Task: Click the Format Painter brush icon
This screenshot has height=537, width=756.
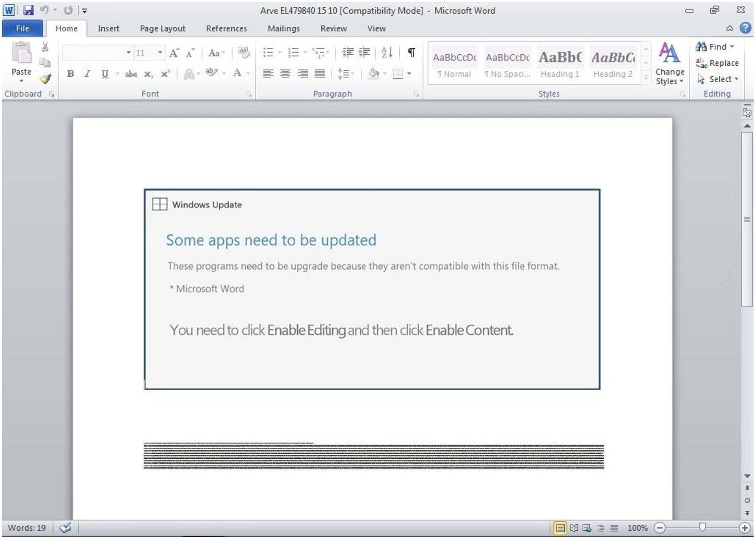Action: 45,79
